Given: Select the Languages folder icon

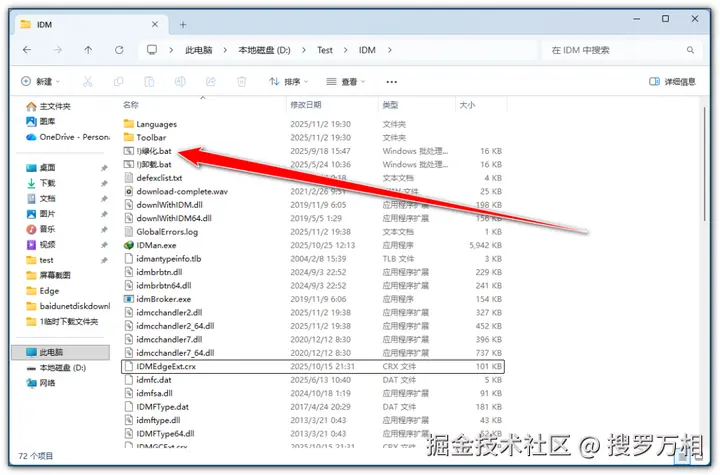Looking at the screenshot, I should pos(129,124).
